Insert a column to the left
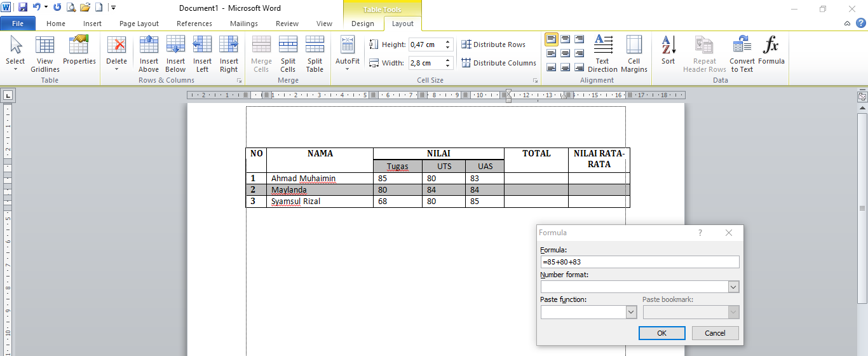Viewport: 868px width, 356px height. [x=202, y=55]
